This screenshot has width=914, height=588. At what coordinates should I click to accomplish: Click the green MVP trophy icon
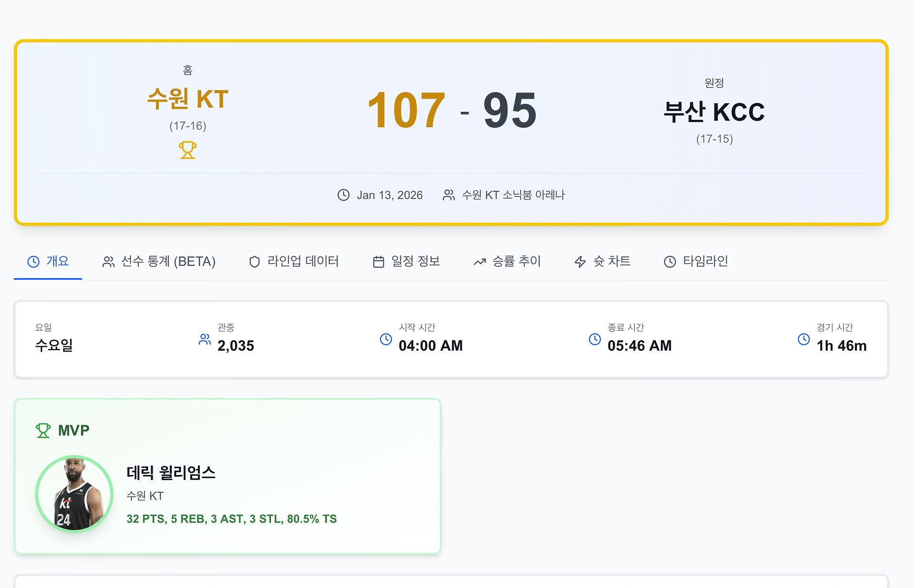(x=43, y=431)
